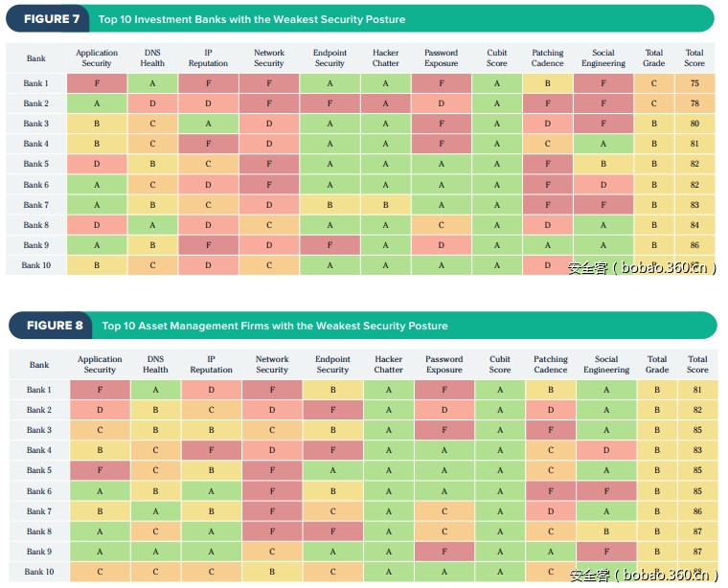This screenshot has height=588, width=728.
Task: Select Figure 7 Bank 7 Hacker Chatter B cell
Action: coord(386,205)
